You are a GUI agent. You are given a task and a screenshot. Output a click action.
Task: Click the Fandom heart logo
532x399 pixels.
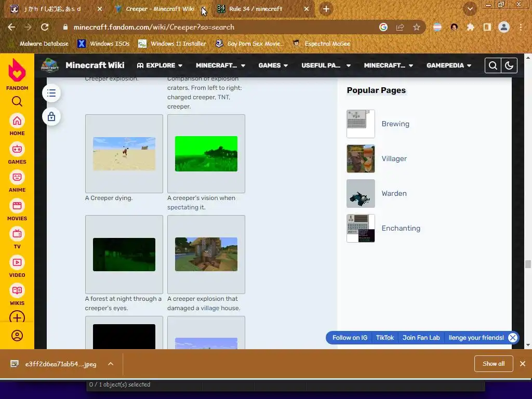point(17,70)
